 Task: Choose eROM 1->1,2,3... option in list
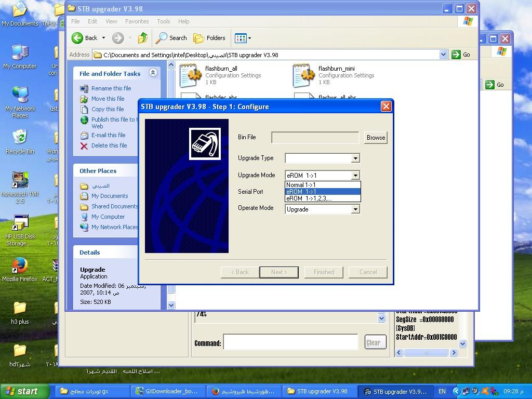coord(323,198)
